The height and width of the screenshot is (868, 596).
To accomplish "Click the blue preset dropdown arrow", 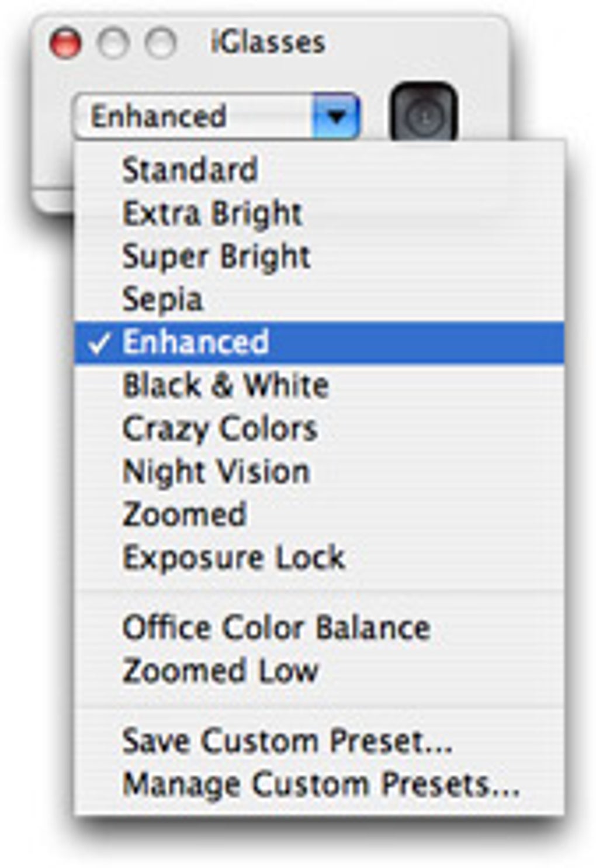I will [336, 116].
